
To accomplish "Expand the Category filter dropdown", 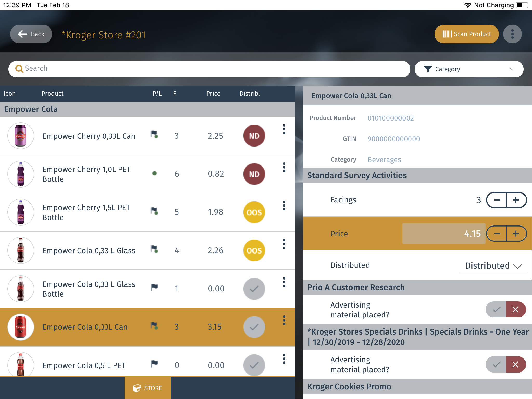I will [x=469, y=69].
